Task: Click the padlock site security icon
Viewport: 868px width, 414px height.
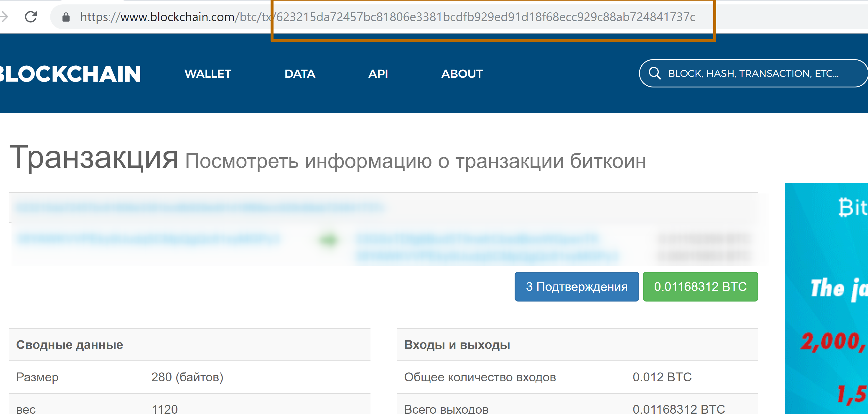Action: click(x=66, y=17)
